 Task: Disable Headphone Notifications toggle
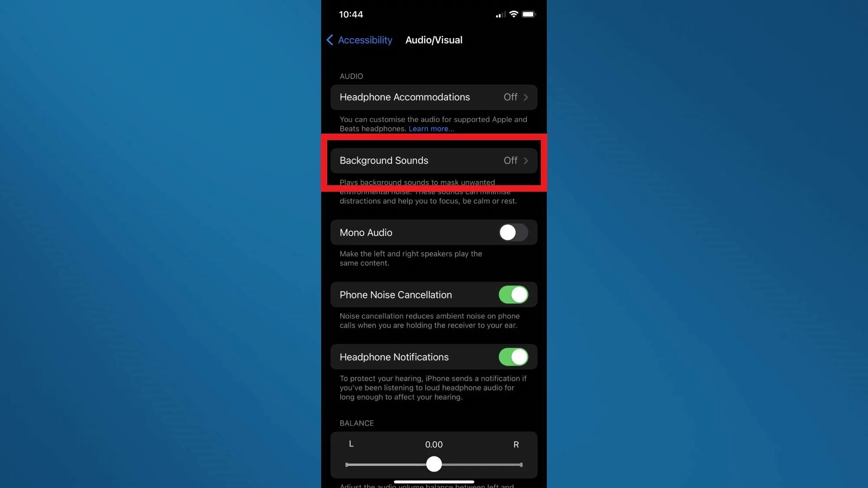coord(513,356)
